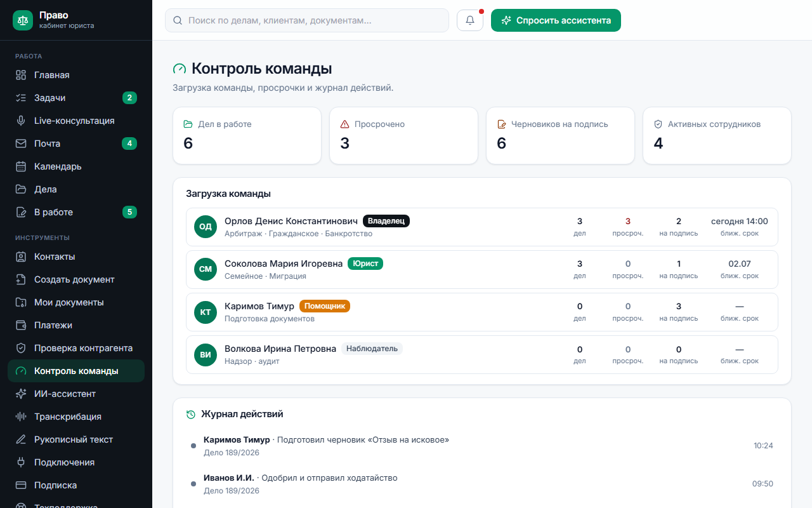Image resolution: width=812 pixels, height=508 pixels.
Task: Go to Почта section
Action: click(x=76, y=144)
